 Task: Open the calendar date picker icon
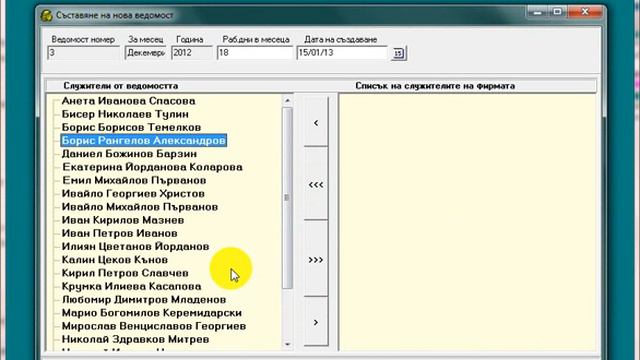tap(398, 53)
